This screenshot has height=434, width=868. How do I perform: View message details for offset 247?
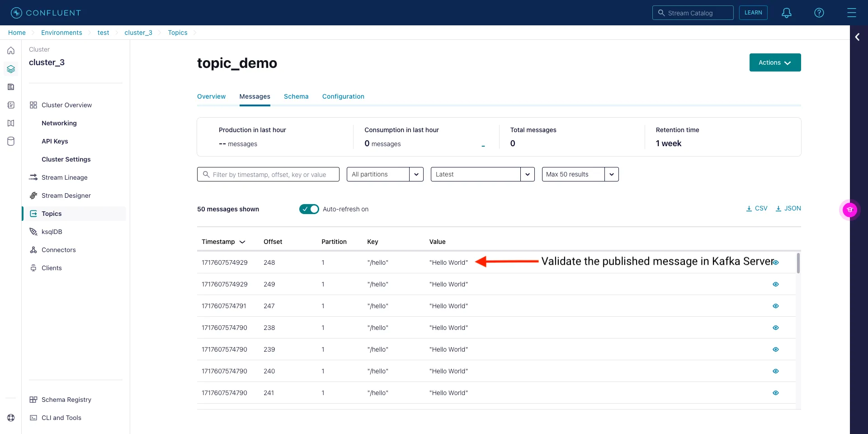click(x=776, y=306)
